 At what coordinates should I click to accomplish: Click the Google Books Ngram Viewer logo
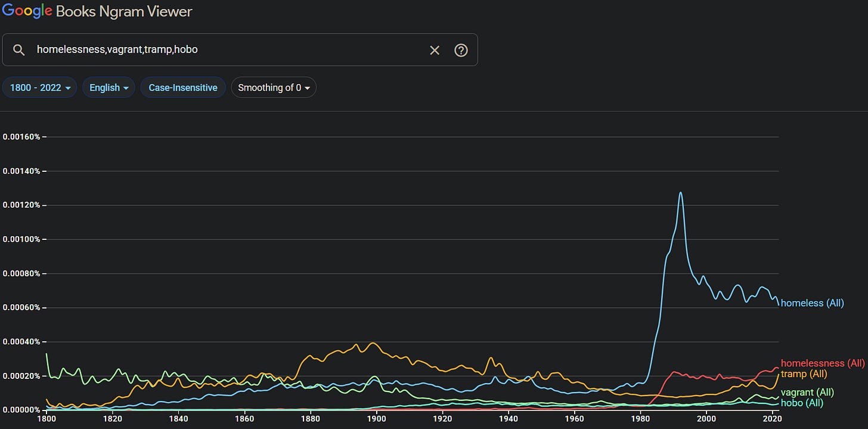(x=97, y=11)
